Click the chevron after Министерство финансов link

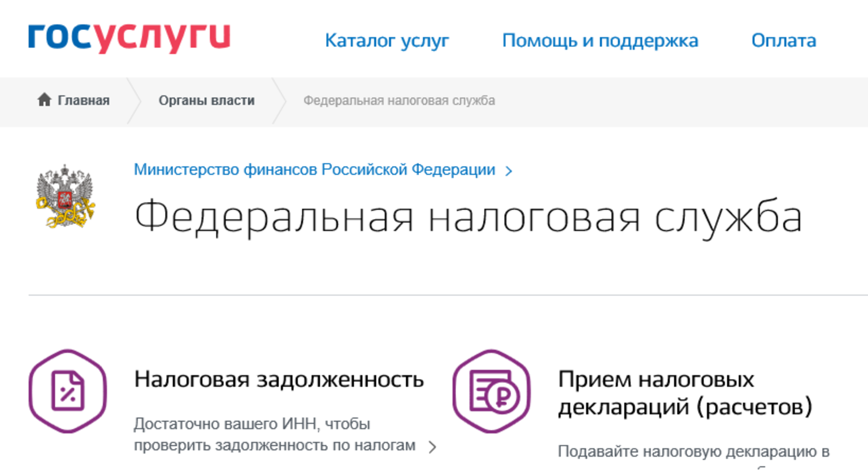(509, 171)
